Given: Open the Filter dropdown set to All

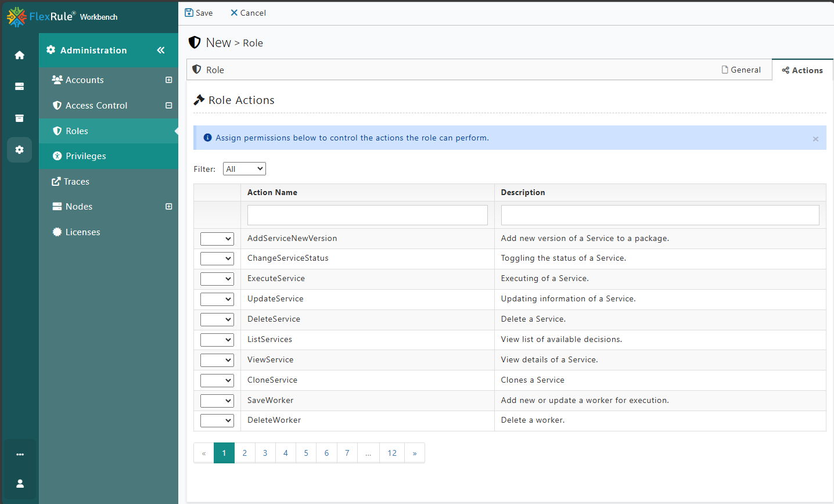Looking at the screenshot, I should pos(245,169).
